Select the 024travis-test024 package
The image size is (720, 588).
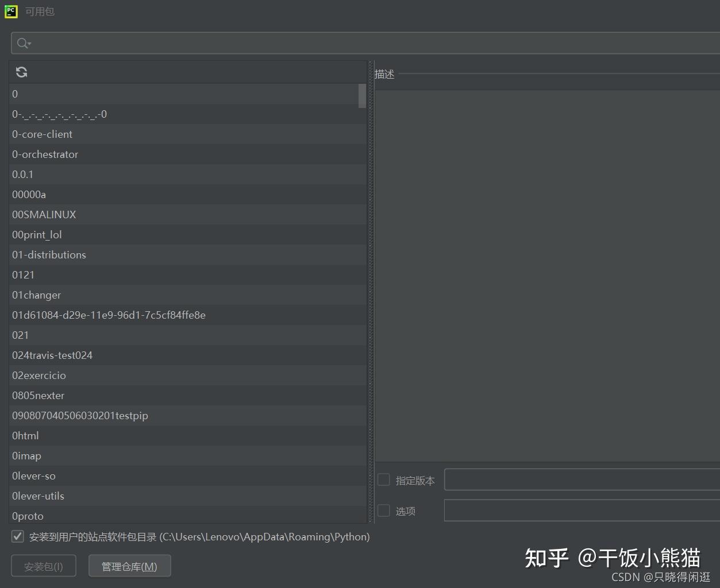coord(52,355)
